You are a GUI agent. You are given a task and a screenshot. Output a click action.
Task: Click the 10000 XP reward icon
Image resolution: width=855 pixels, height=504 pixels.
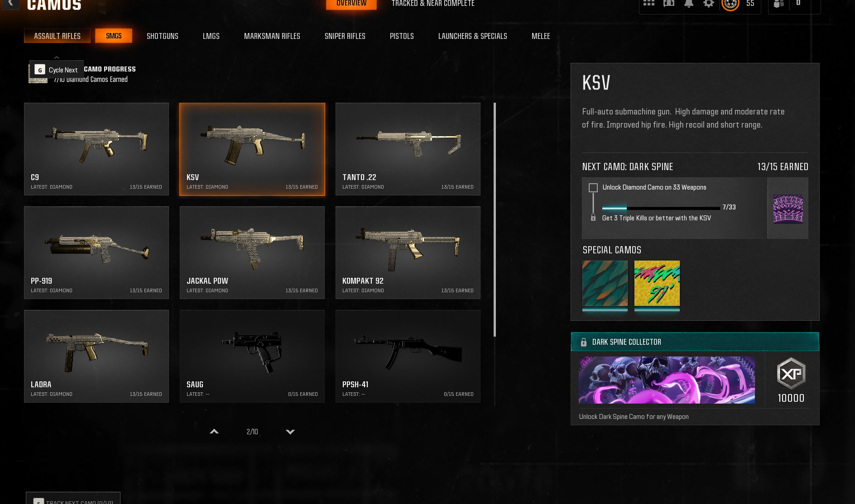(791, 374)
